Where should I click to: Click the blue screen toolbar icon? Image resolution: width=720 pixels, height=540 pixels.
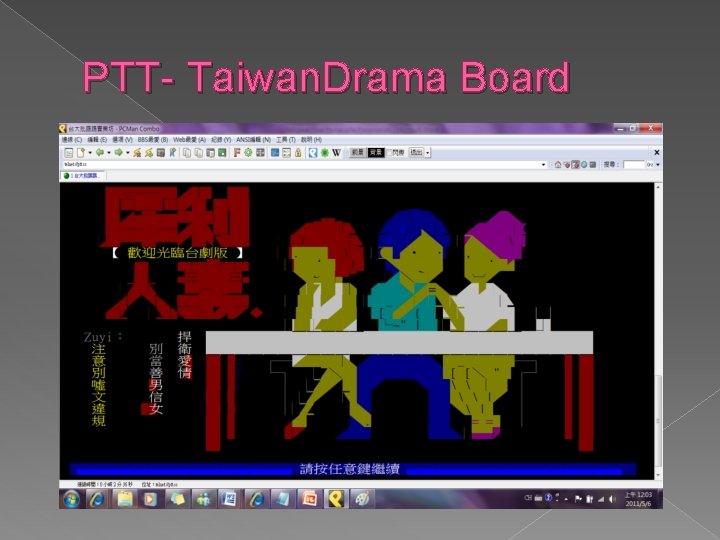tap(275, 152)
